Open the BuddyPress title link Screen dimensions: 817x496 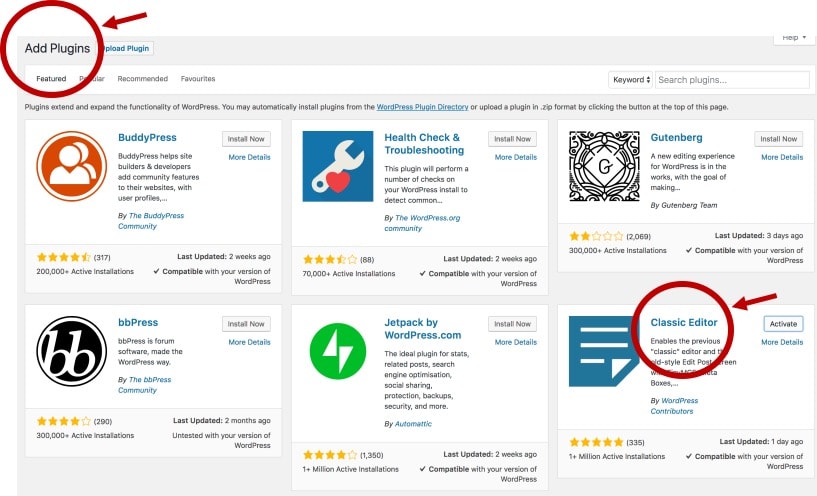[x=147, y=138]
